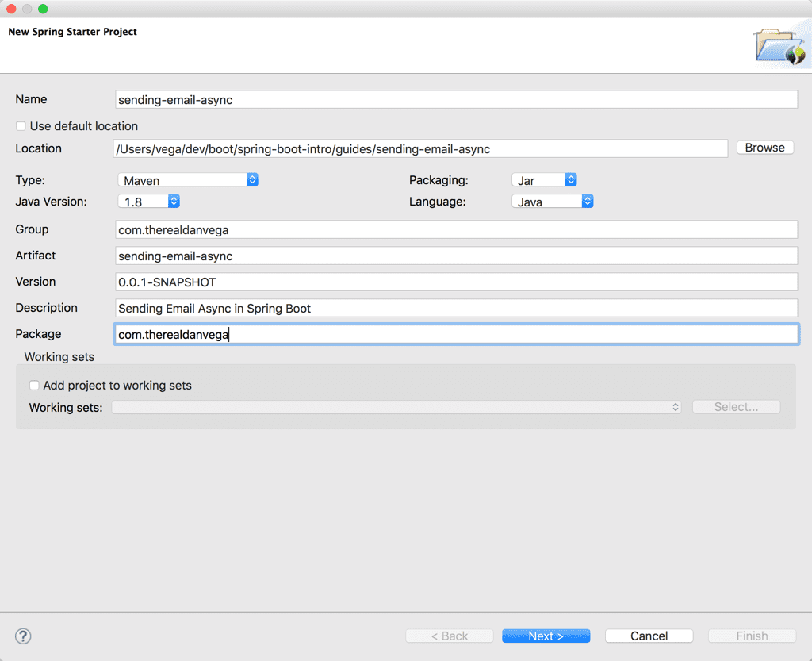Open the Language dropdown showing Java

(553, 202)
